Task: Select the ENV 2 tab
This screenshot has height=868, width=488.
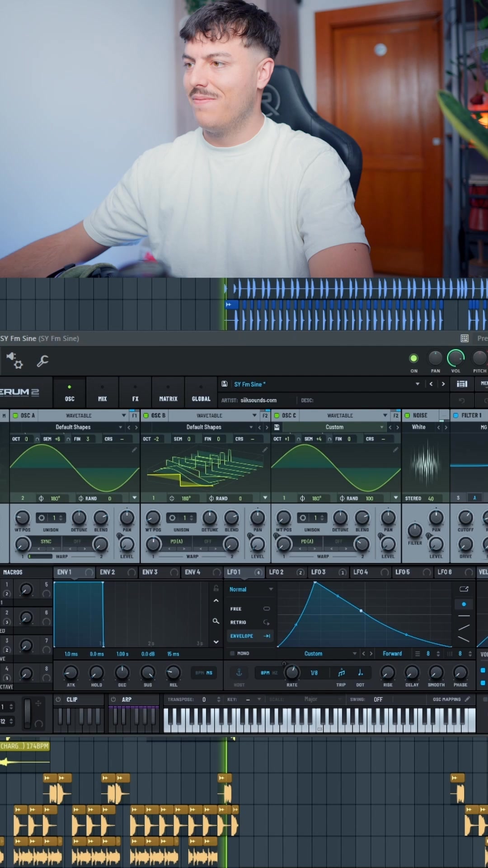Action: click(117, 572)
